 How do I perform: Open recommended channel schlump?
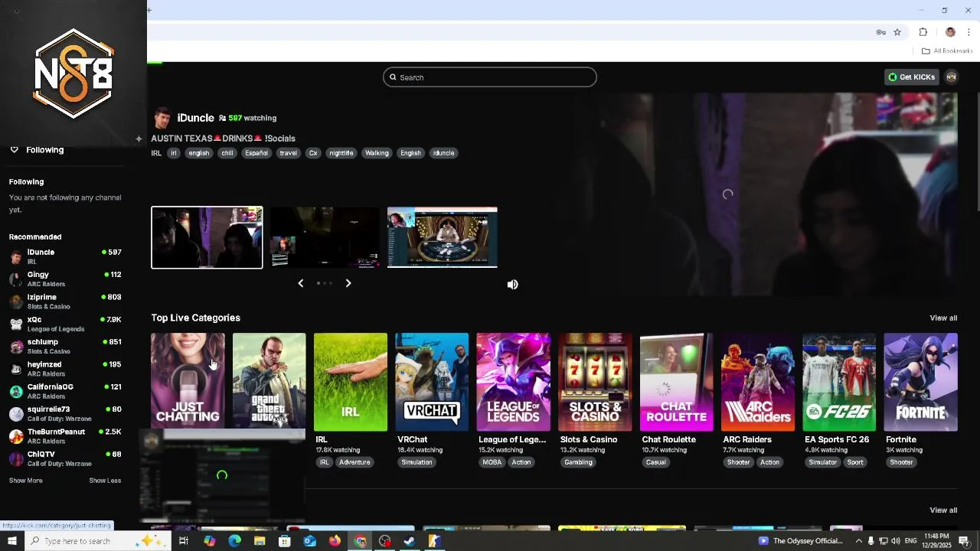click(x=65, y=346)
